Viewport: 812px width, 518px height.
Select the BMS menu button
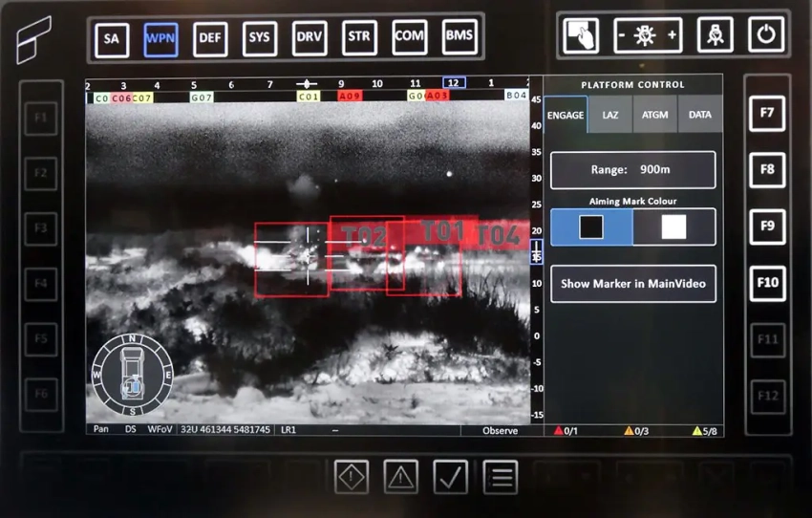click(x=459, y=37)
